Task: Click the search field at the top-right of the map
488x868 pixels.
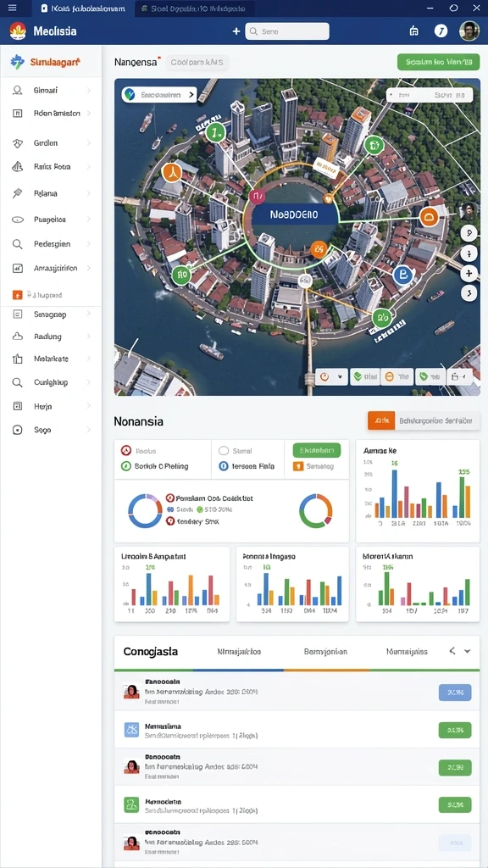Action: click(x=430, y=95)
